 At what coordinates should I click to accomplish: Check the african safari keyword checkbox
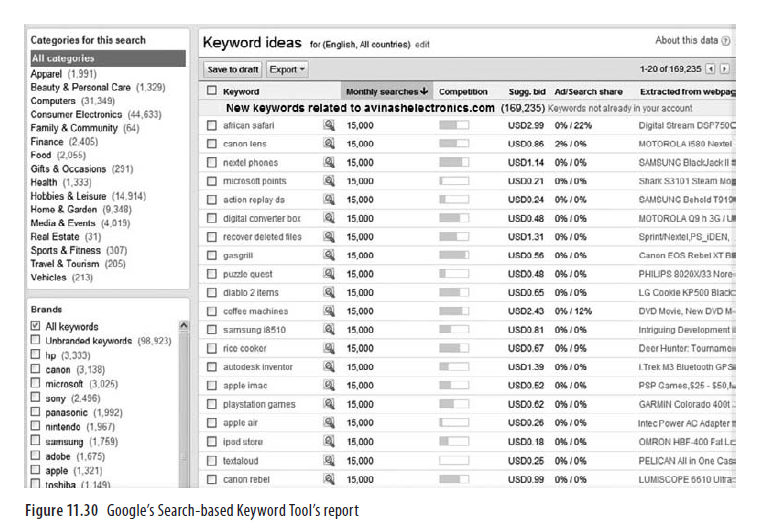211,125
